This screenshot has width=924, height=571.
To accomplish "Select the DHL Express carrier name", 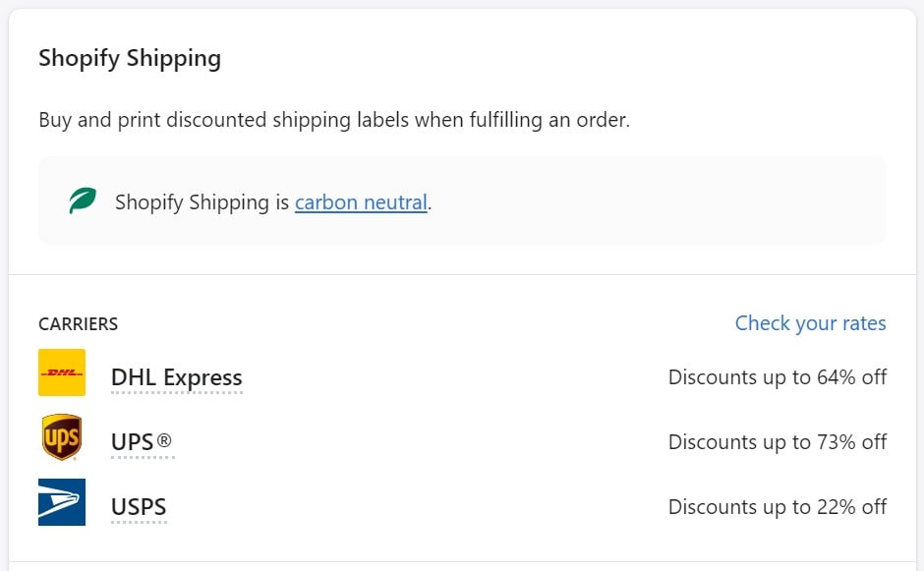I will (x=176, y=377).
